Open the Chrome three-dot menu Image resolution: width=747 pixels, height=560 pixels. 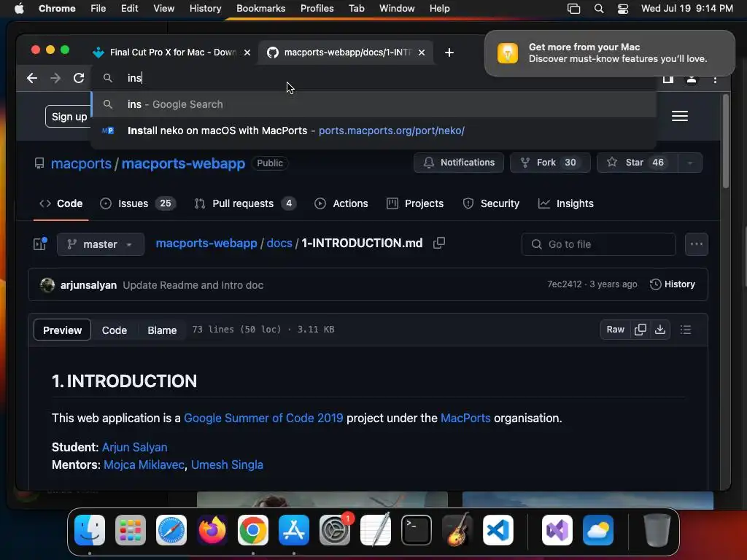715,79
